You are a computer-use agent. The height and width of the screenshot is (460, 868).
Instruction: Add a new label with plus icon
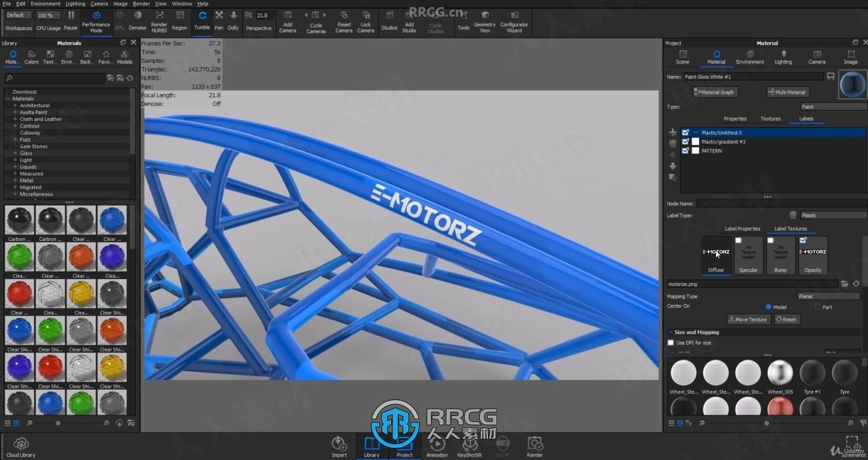[673, 132]
